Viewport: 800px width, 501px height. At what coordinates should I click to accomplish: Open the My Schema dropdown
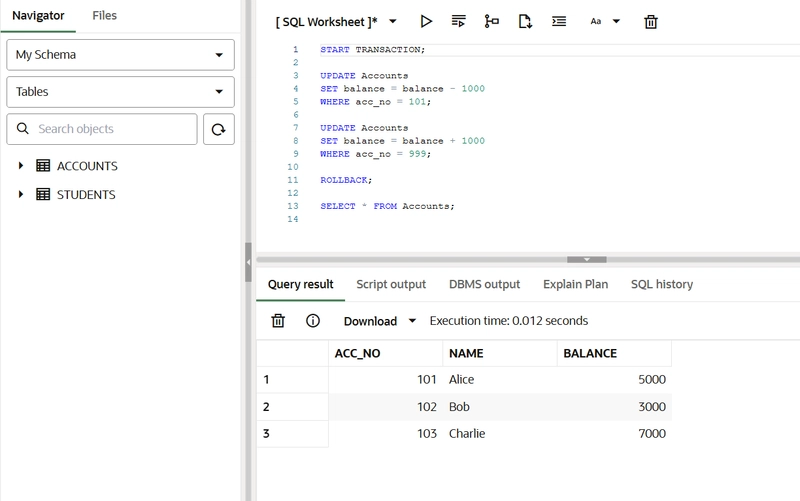click(120, 55)
